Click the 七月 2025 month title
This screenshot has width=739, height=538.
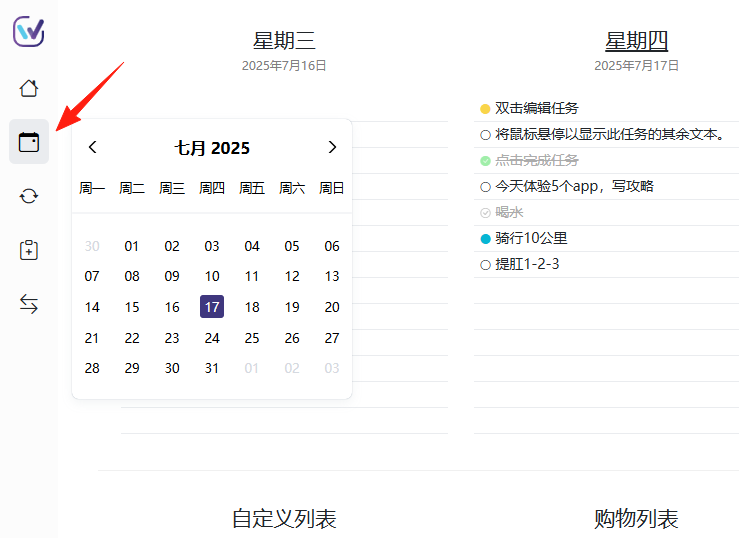tap(212, 148)
